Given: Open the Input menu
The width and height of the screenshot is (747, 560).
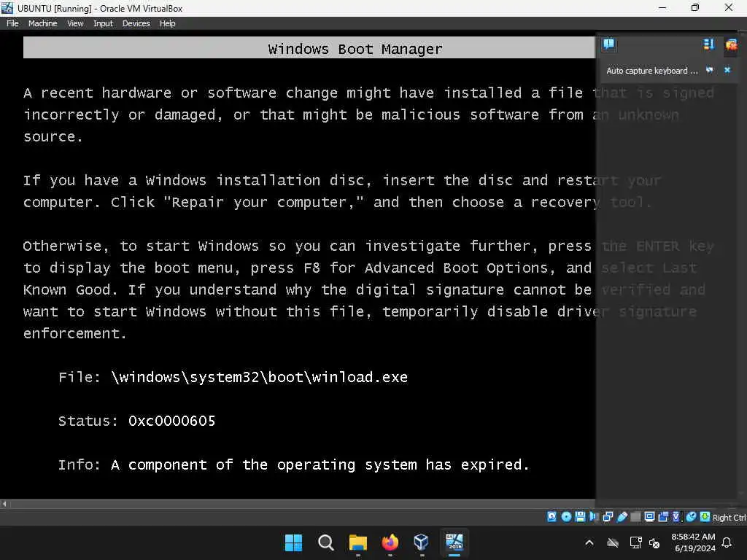Looking at the screenshot, I should click(x=103, y=23).
